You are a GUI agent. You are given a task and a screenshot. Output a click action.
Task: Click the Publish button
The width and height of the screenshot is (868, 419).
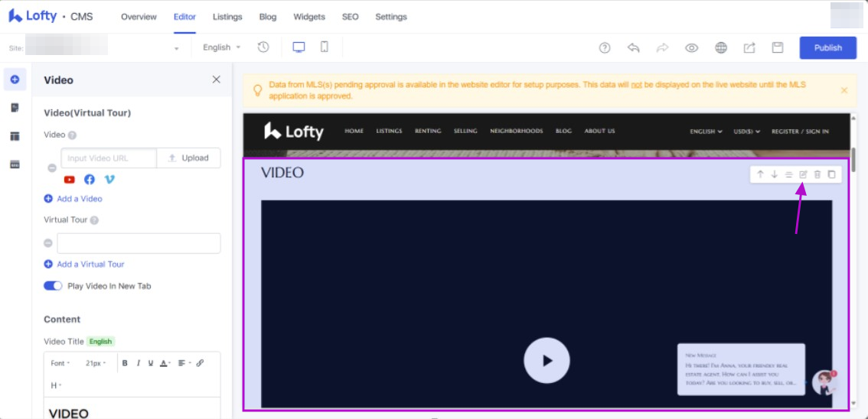click(x=827, y=47)
